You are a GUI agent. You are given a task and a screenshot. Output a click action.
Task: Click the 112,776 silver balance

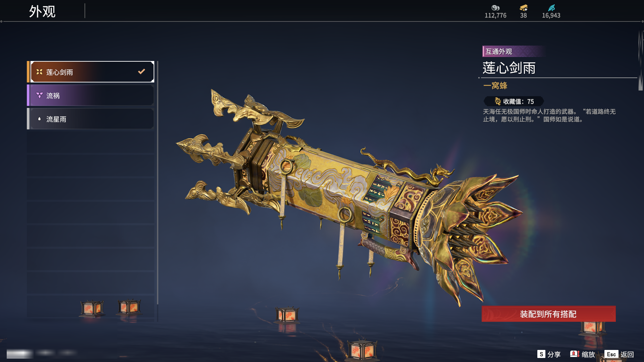(495, 15)
